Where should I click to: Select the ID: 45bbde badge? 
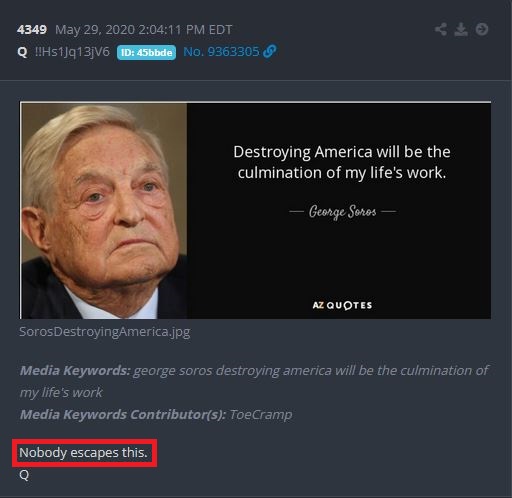pos(146,52)
